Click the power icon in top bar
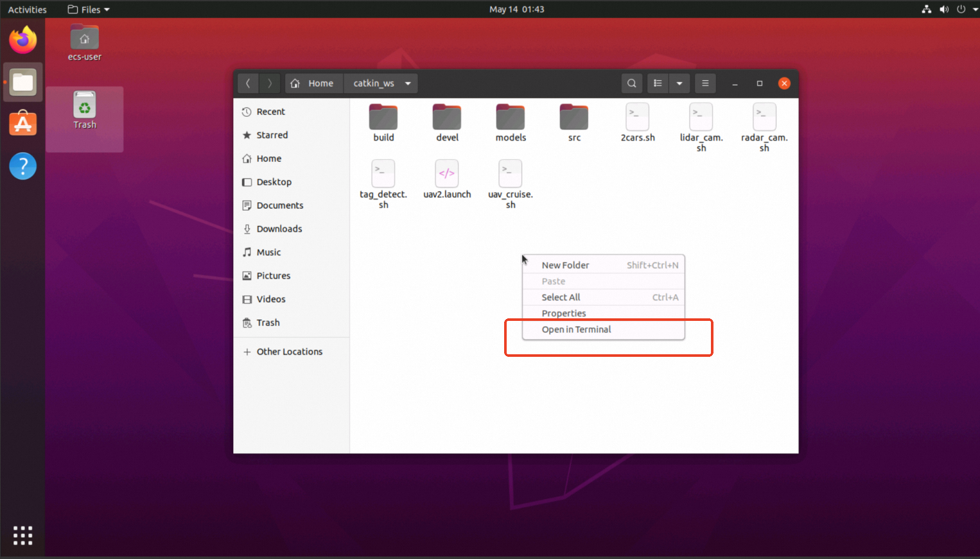980x559 pixels. [961, 10]
